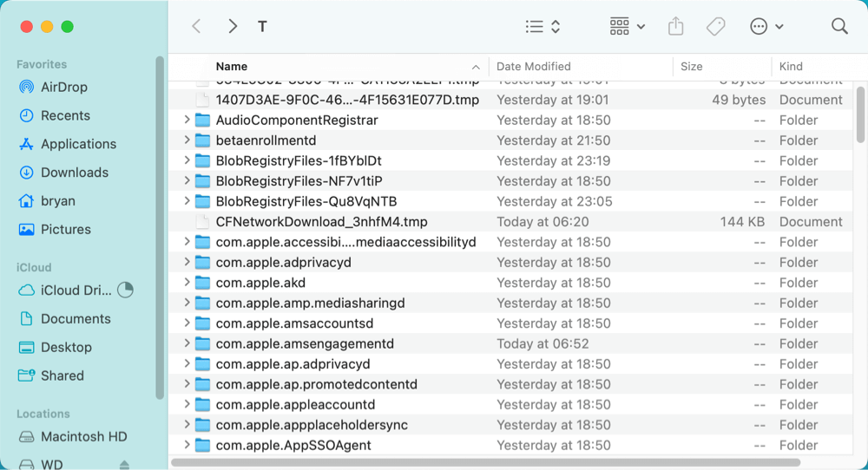The width and height of the screenshot is (868, 470).
Task: Open Macintosh HD location
Action: pos(73,437)
